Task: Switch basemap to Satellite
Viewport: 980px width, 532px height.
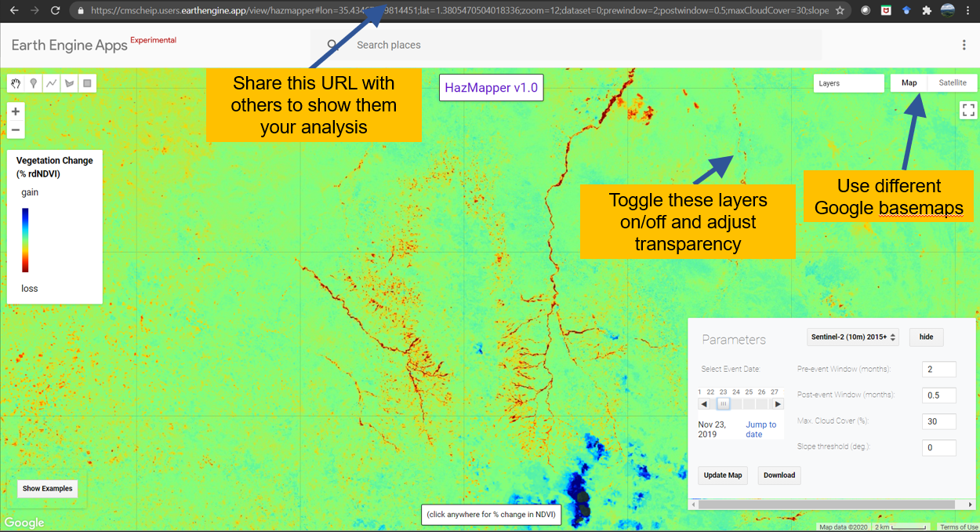Action: click(x=953, y=83)
